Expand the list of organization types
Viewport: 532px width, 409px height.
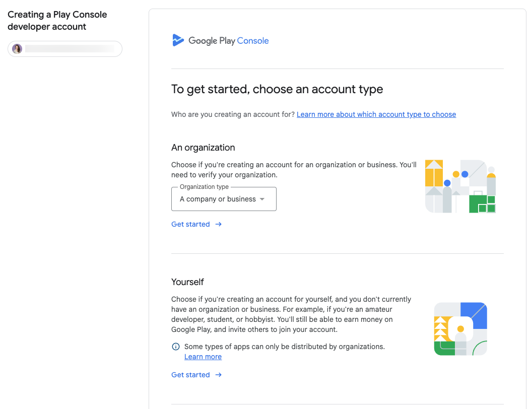point(224,199)
